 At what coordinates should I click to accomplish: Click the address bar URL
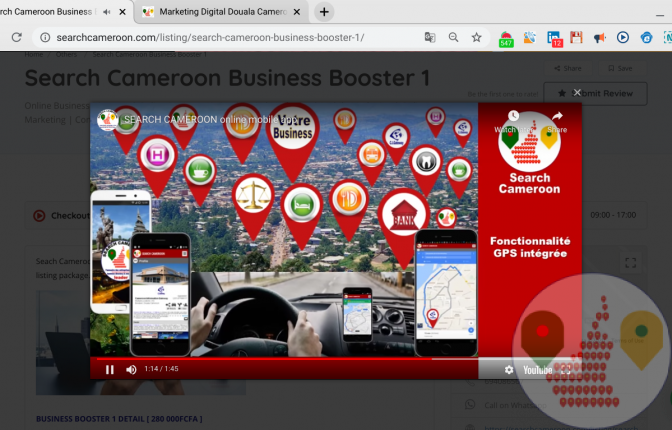coord(210,38)
